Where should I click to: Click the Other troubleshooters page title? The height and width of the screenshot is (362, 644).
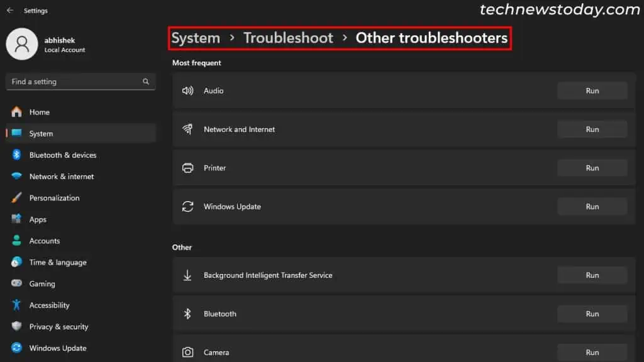431,38
